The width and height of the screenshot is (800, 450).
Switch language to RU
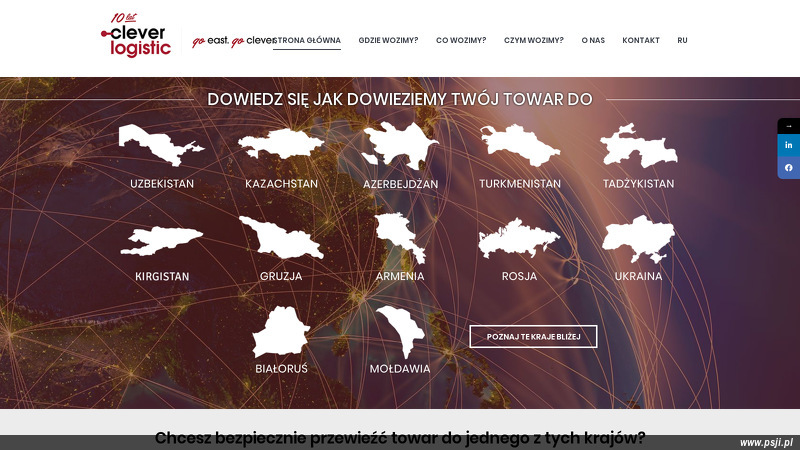682,40
